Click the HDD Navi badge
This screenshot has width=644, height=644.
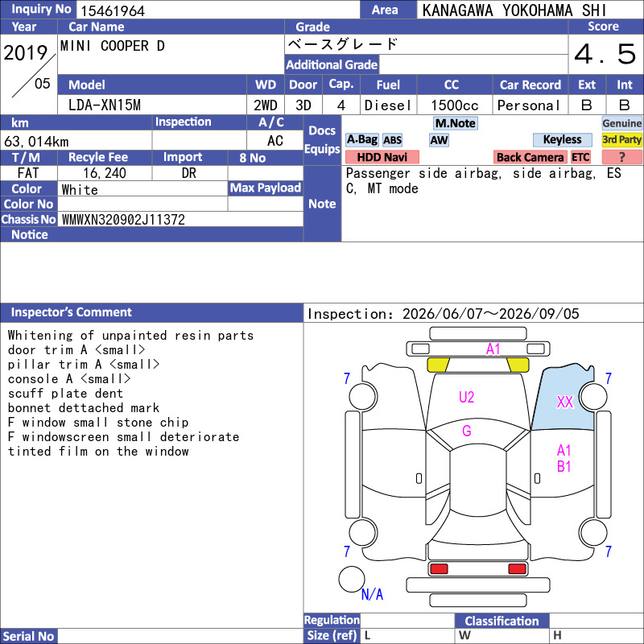382,157
